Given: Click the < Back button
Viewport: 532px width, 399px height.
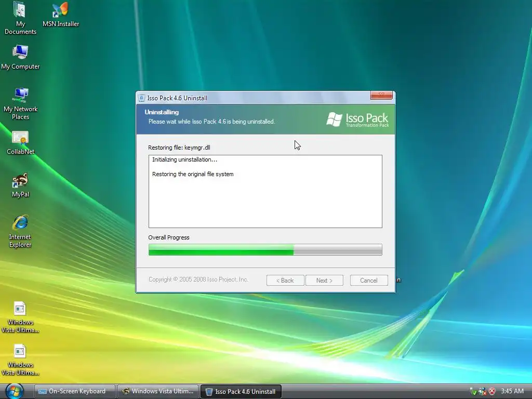Looking at the screenshot, I should click(x=285, y=280).
